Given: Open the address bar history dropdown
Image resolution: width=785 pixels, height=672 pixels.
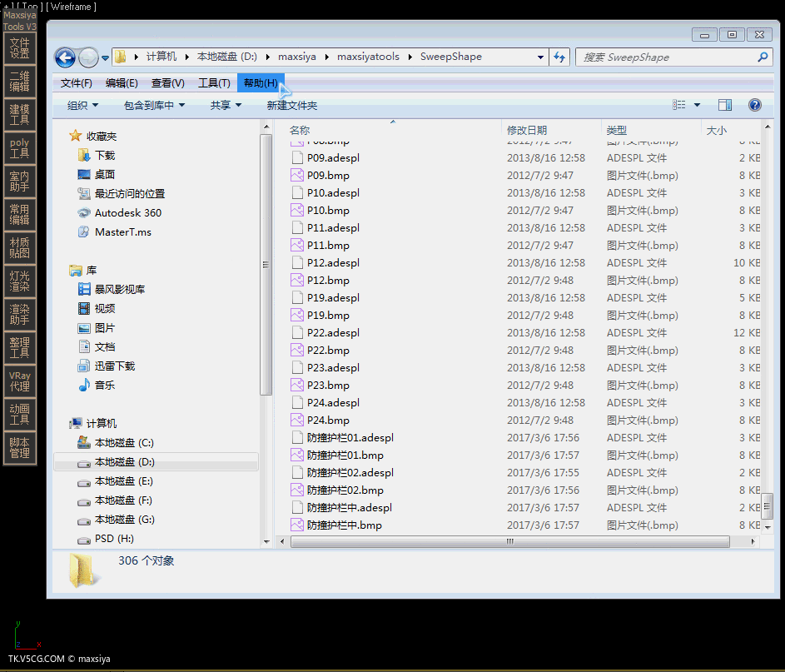Looking at the screenshot, I should pos(540,57).
